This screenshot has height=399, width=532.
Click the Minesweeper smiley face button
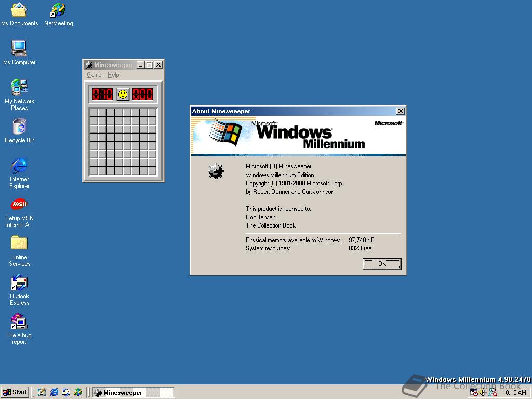click(123, 95)
